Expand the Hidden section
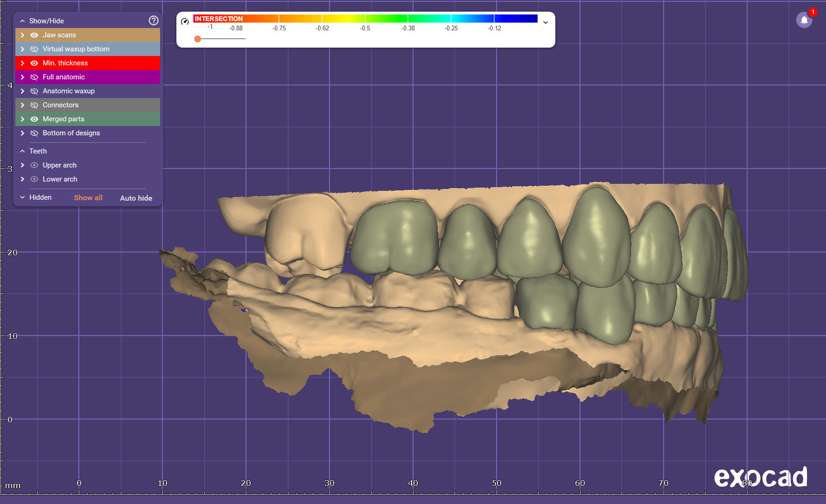 (x=22, y=197)
